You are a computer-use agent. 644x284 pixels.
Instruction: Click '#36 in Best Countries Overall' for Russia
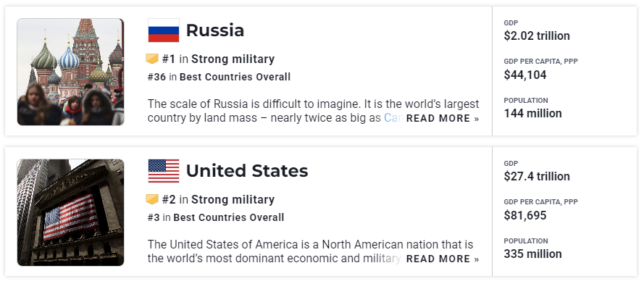(219, 77)
